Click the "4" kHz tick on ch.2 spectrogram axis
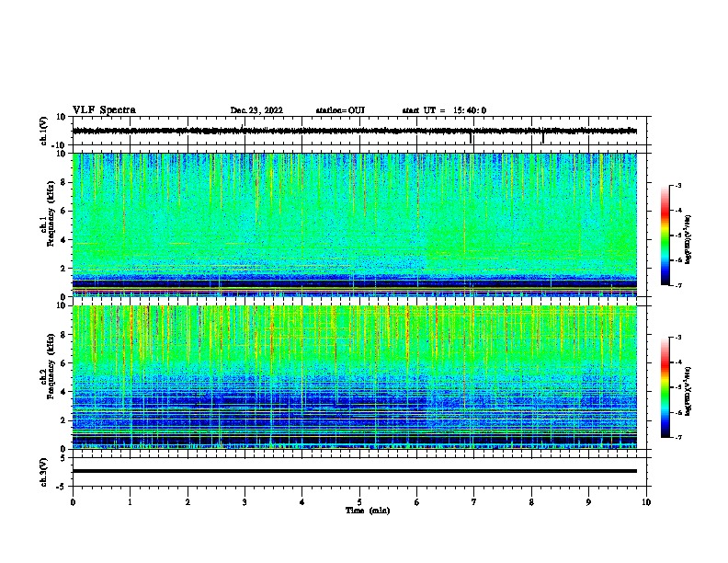Image resolution: width=728 pixels, height=563 pixels. click(63, 392)
